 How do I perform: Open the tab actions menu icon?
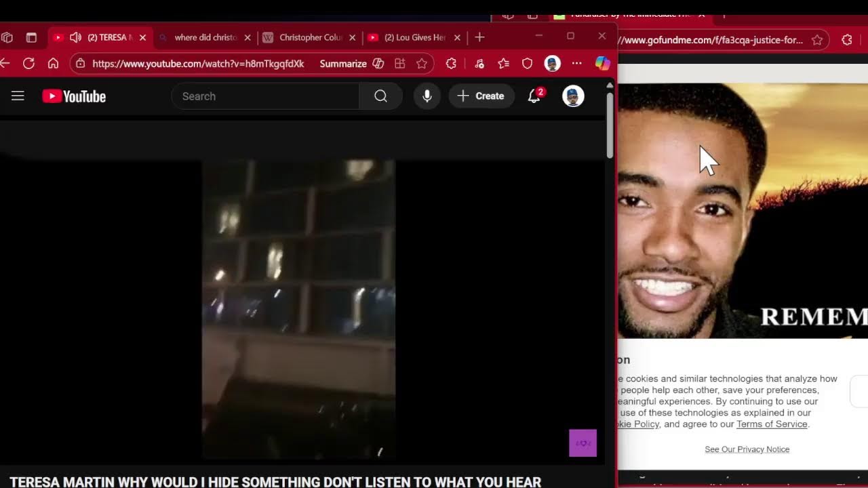click(x=31, y=37)
